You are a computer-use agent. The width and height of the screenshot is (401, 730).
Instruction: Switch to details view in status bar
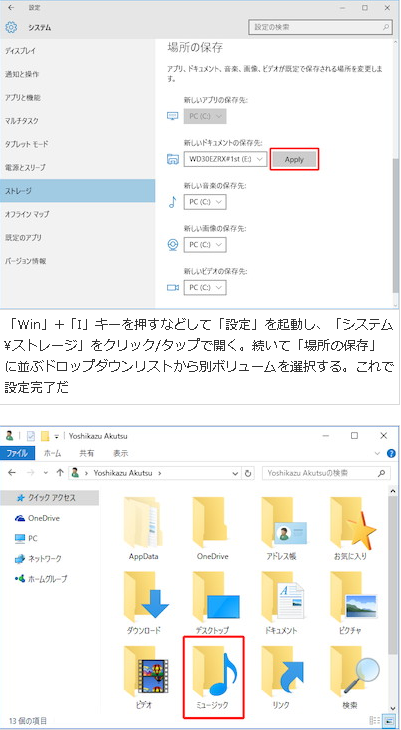[374, 722]
